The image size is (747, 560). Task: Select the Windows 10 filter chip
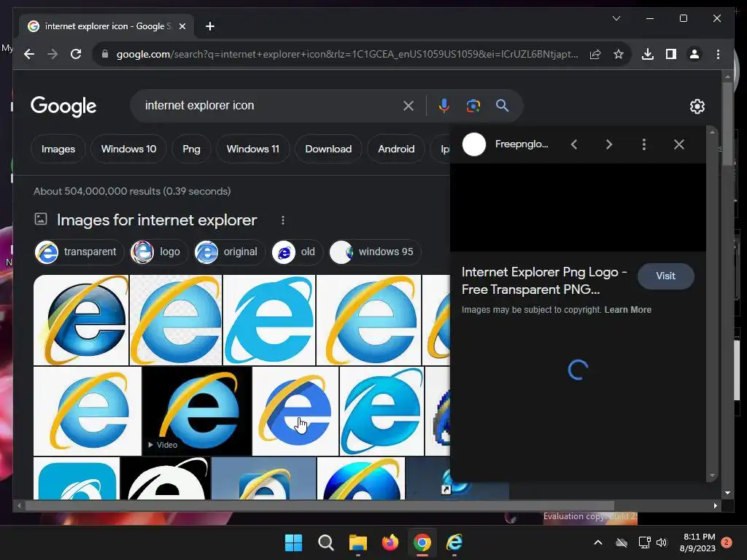tap(128, 149)
